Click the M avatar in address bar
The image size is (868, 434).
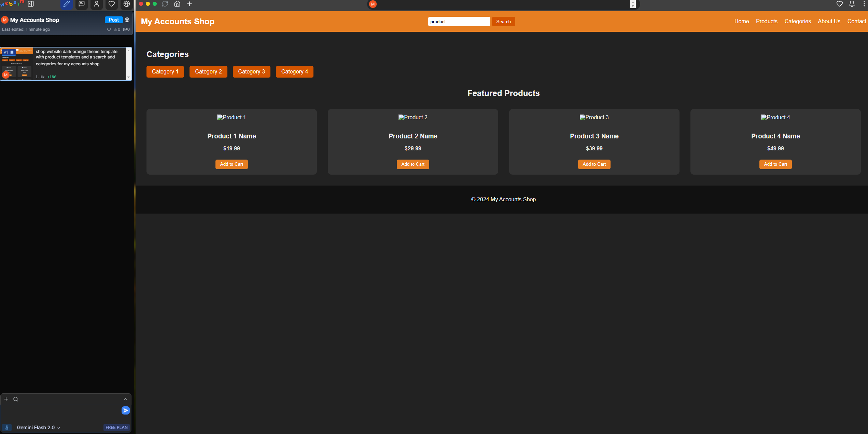pos(373,4)
